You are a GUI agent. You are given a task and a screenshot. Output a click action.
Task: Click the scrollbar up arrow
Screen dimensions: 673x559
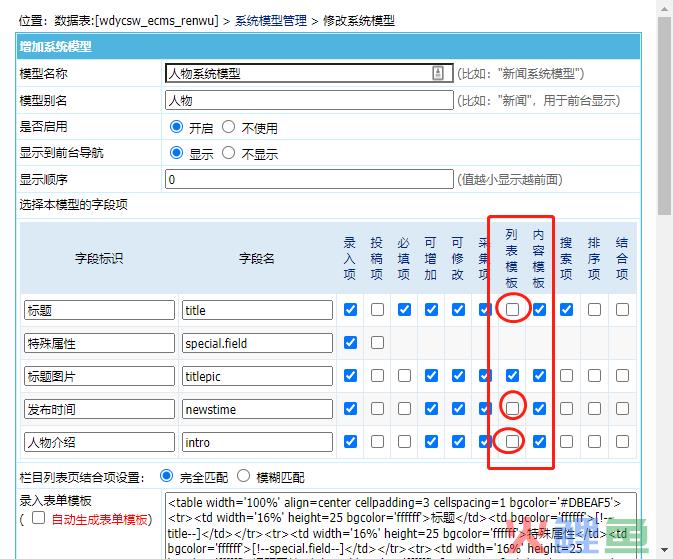pos(664,8)
